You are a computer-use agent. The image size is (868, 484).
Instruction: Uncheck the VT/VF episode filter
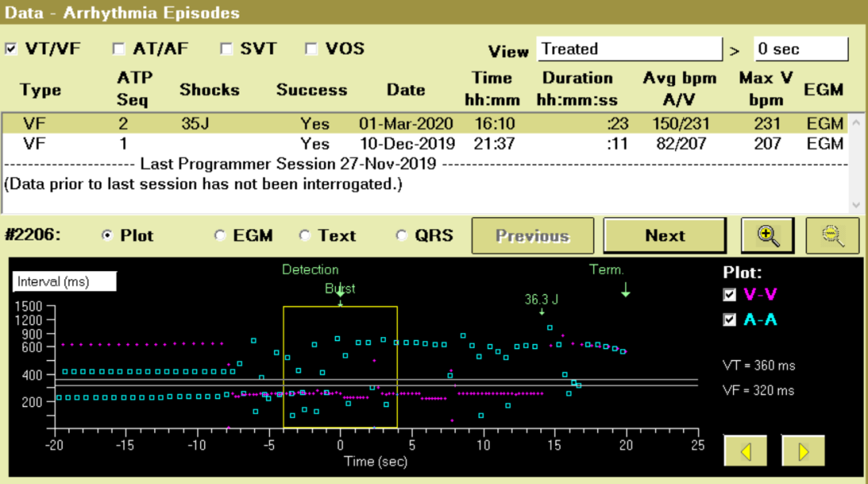(x=11, y=49)
